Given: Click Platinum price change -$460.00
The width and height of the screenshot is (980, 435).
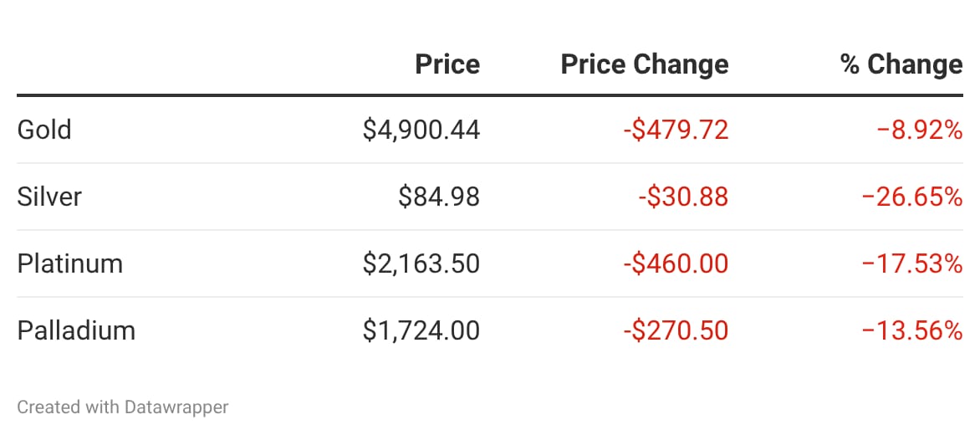Looking at the screenshot, I should click(x=676, y=264).
